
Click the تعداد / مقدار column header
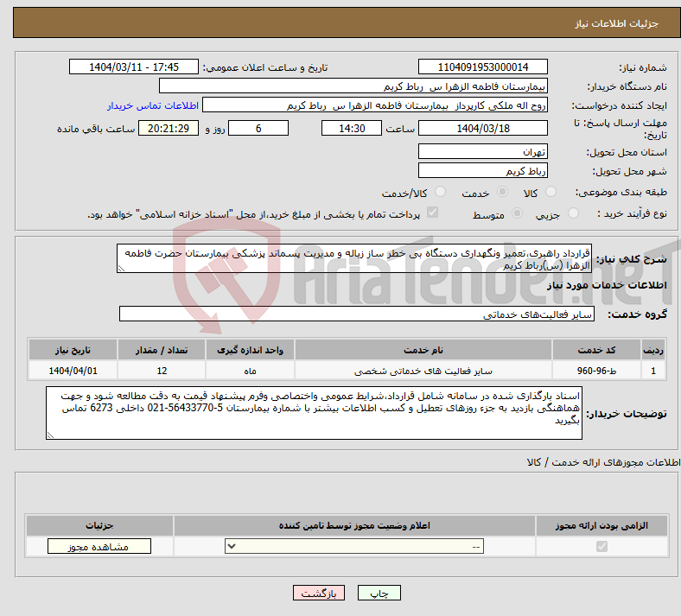[162, 350]
